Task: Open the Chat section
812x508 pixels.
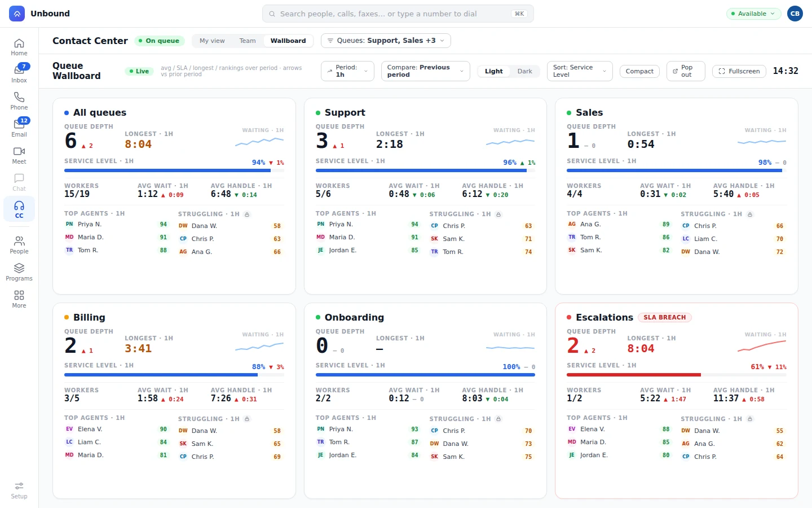Action: pos(19,183)
